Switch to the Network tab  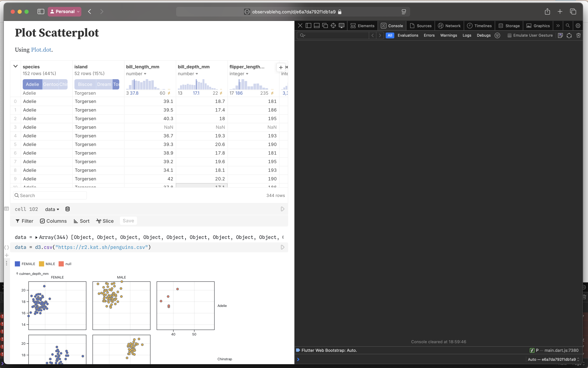(x=449, y=25)
